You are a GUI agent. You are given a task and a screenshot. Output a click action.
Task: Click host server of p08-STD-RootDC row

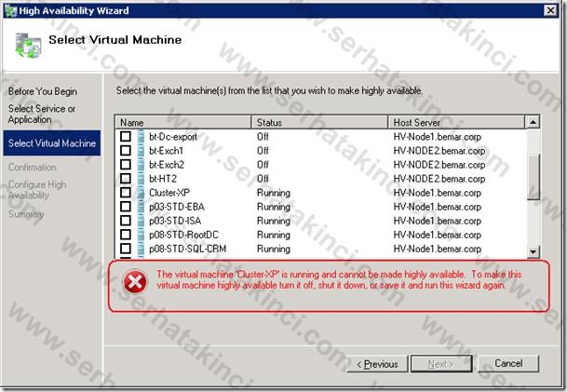438,235
